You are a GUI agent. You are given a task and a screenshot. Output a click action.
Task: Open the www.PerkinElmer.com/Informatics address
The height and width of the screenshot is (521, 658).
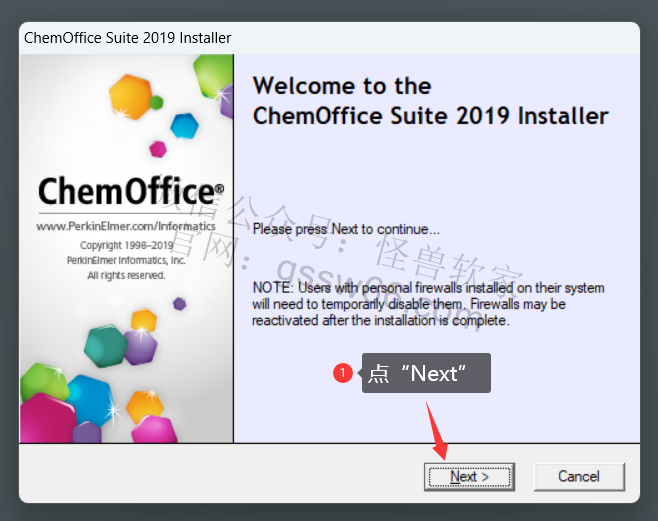tap(126, 227)
